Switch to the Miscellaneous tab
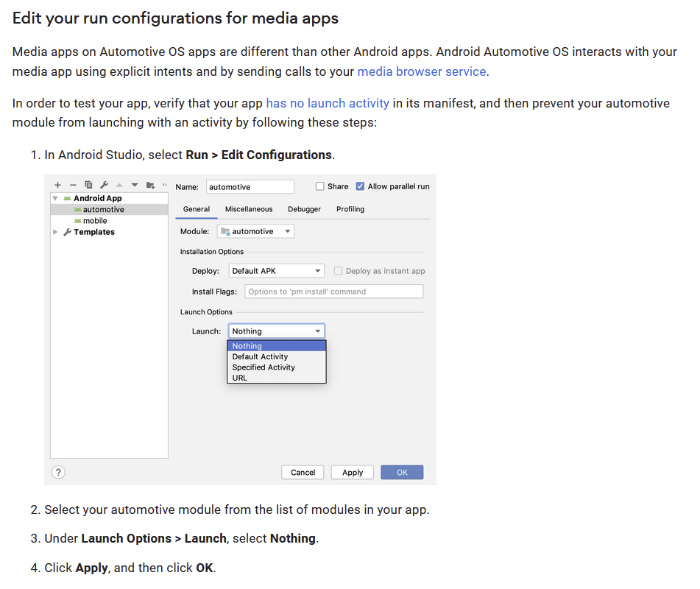The width and height of the screenshot is (700, 589). [249, 209]
